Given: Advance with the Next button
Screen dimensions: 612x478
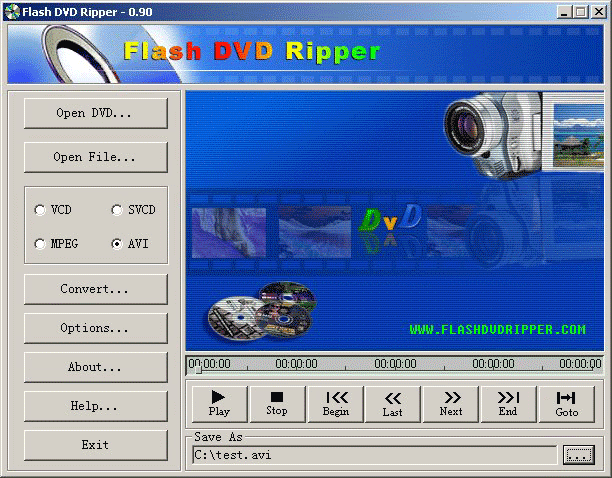Looking at the screenshot, I should click(x=451, y=403).
